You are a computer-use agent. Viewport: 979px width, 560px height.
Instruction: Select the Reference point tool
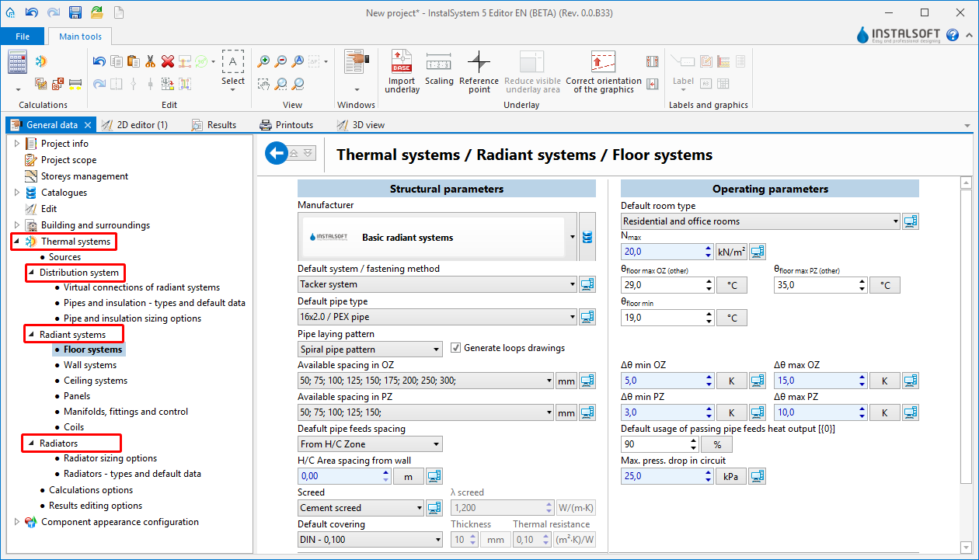tap(479, 71)
